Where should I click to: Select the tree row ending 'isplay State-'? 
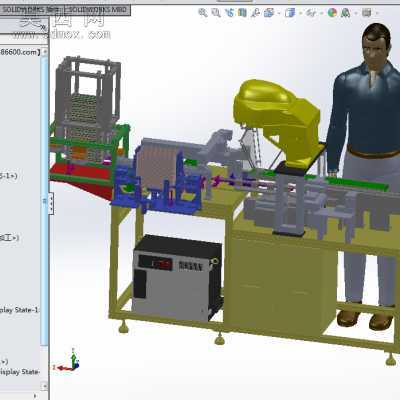coord(20,371)
